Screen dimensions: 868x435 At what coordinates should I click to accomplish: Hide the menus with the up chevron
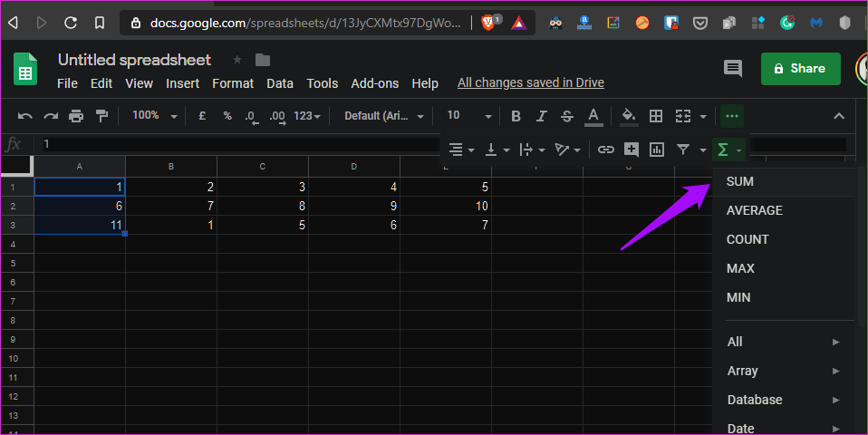839,116
